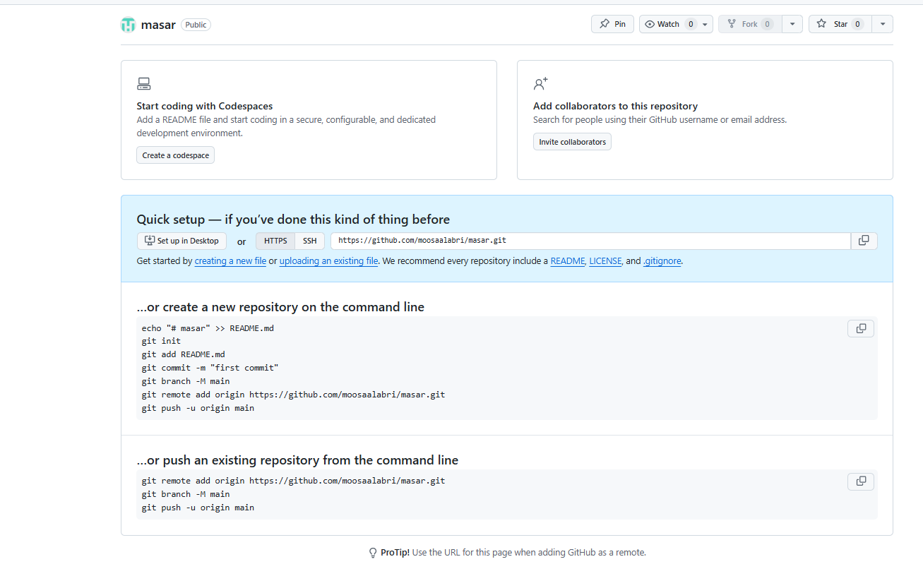Copy the new repository command block
Screen dimensions: 923x588
click(860, 328)
